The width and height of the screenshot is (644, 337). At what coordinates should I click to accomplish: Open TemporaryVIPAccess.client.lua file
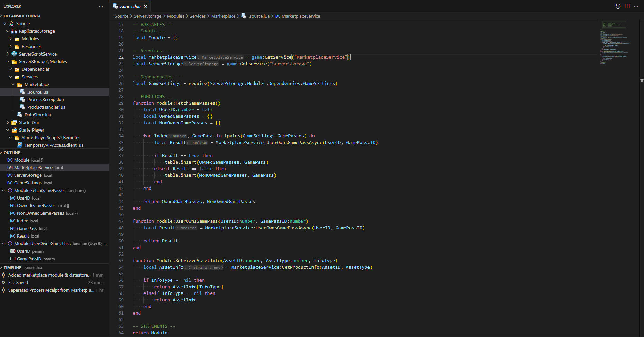[54, 145]
